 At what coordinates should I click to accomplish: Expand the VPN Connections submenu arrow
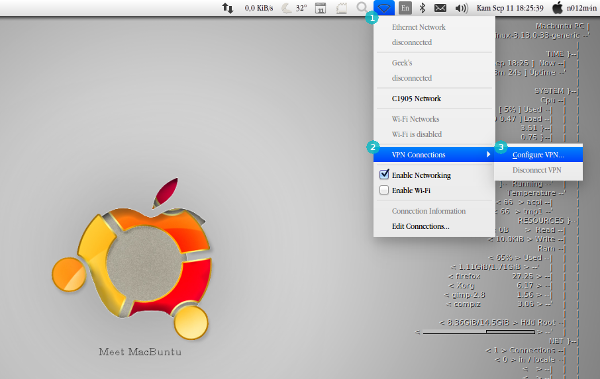tap(488, 154)
